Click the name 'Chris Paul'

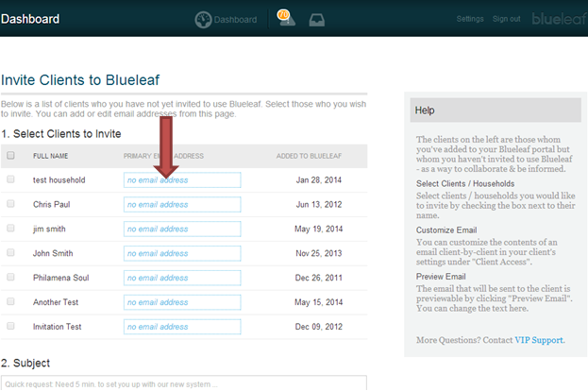point(51,205)
